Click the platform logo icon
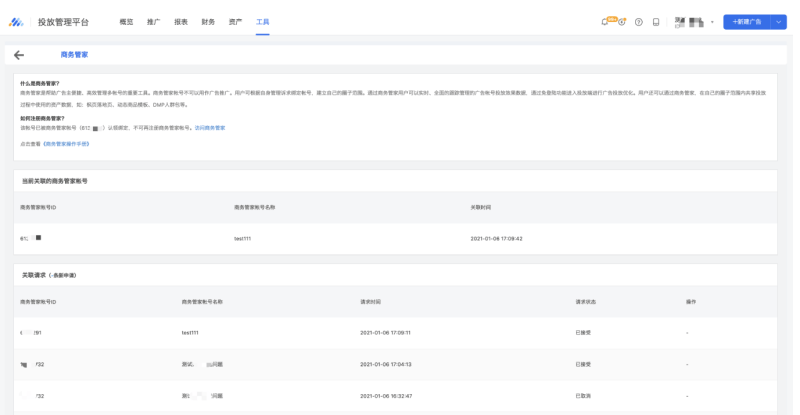The height and width of the screenshot is (415, 800). (16, 22)
